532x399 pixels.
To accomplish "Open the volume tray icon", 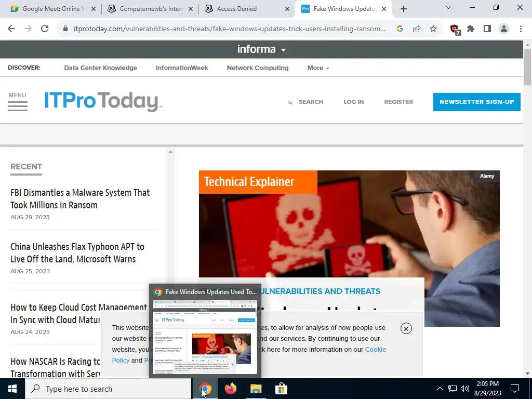I will point(465,389).
